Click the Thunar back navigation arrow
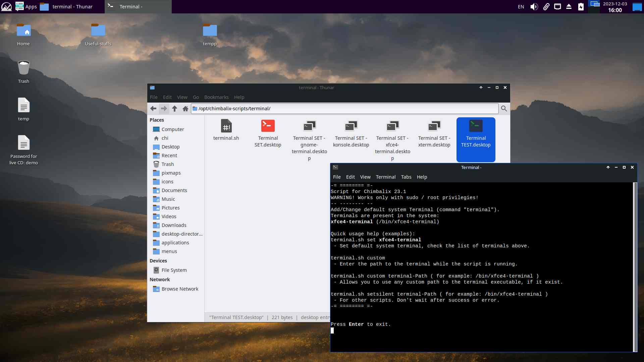The width and height of the screenshot is (644, 362). (153, 108)
